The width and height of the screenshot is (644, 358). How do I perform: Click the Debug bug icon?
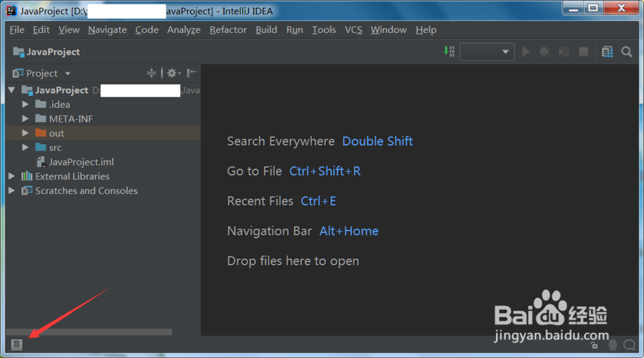tap(545, 52)
